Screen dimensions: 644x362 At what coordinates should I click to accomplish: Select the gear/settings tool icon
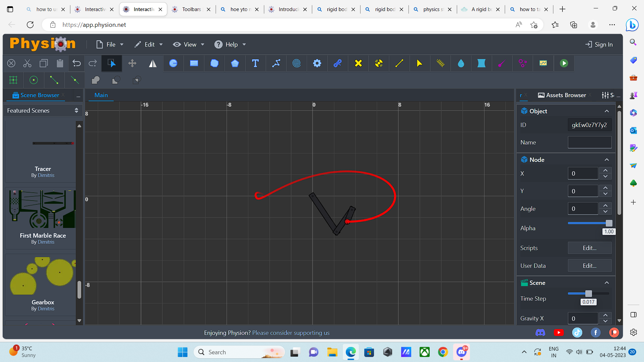click(317, 63)
